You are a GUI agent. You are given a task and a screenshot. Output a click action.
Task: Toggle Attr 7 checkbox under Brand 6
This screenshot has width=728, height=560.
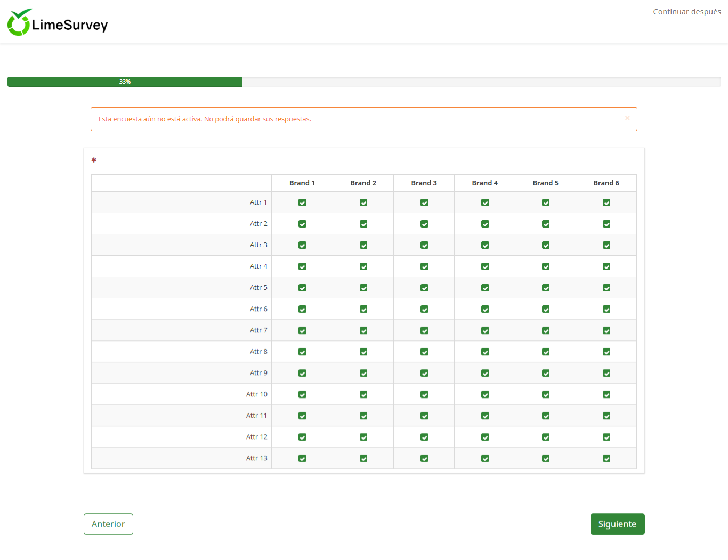tap(606, 330)
